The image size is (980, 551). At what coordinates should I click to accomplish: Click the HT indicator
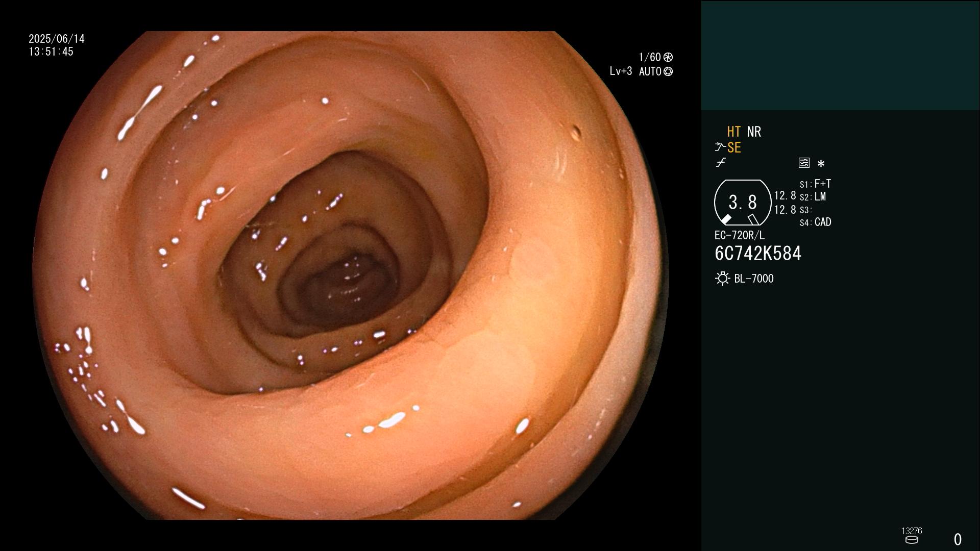(x=734, y=132)
